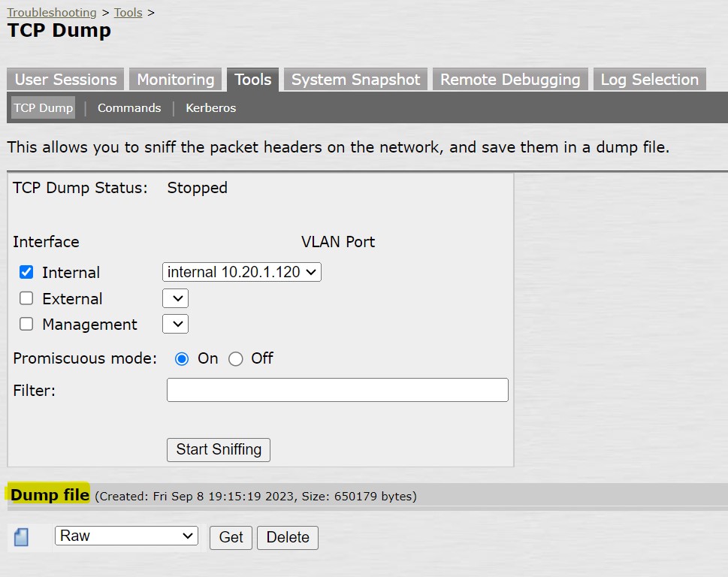Screen dimensions: 728x577
Task: Open the Raw file format dropdown
Action: coord(125,535)
